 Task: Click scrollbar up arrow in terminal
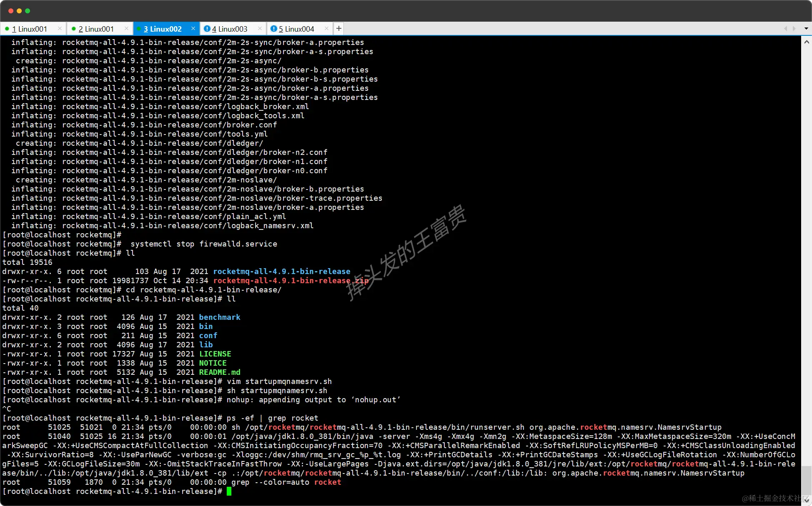coord(806,42)
